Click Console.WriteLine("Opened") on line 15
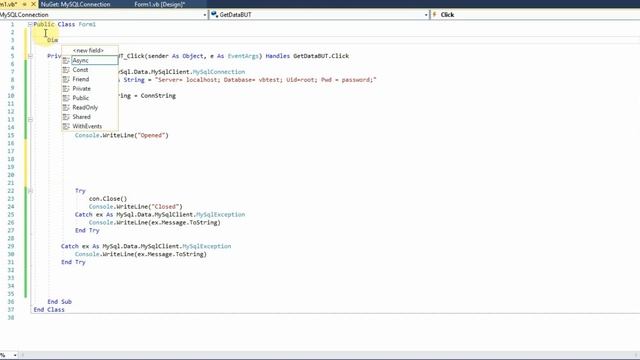The image size is (640, 360). tap(122, 136)
